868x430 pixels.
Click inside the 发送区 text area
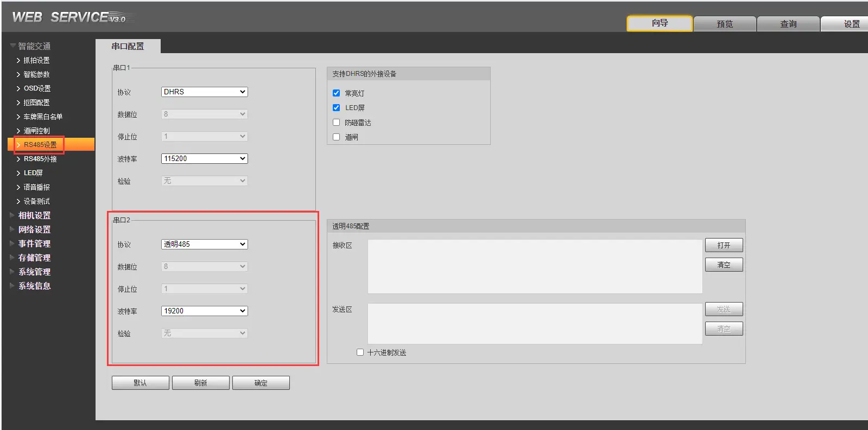(535, 324)
